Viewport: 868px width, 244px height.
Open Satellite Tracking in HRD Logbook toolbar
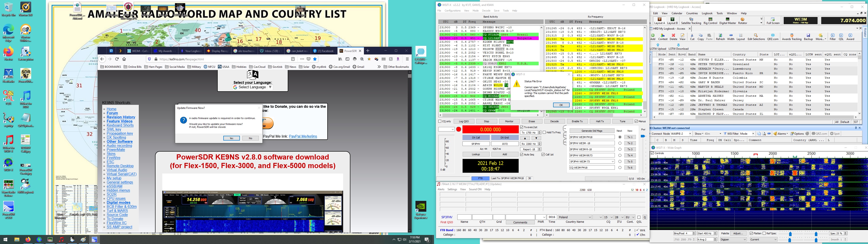pyautogui.click(x=691, y=21)
